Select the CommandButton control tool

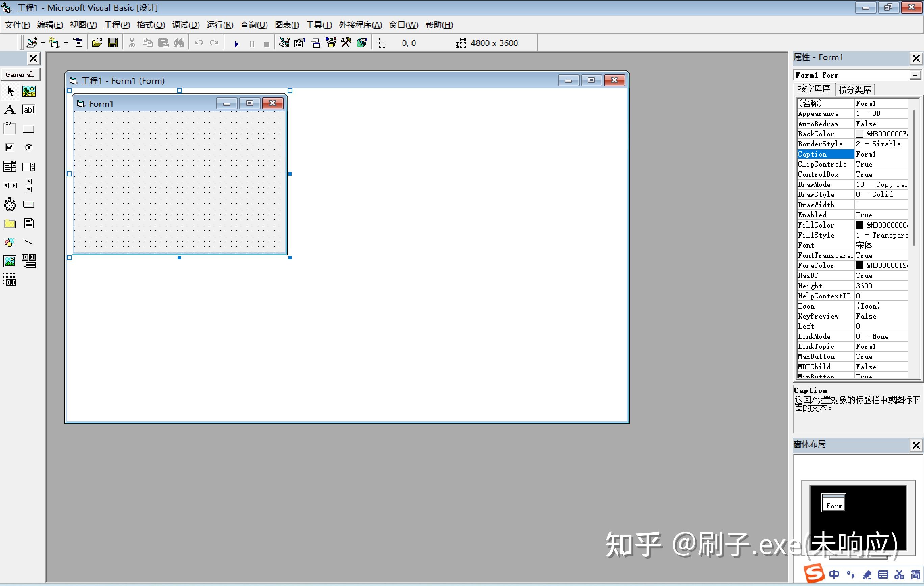(x=29, y=129)
